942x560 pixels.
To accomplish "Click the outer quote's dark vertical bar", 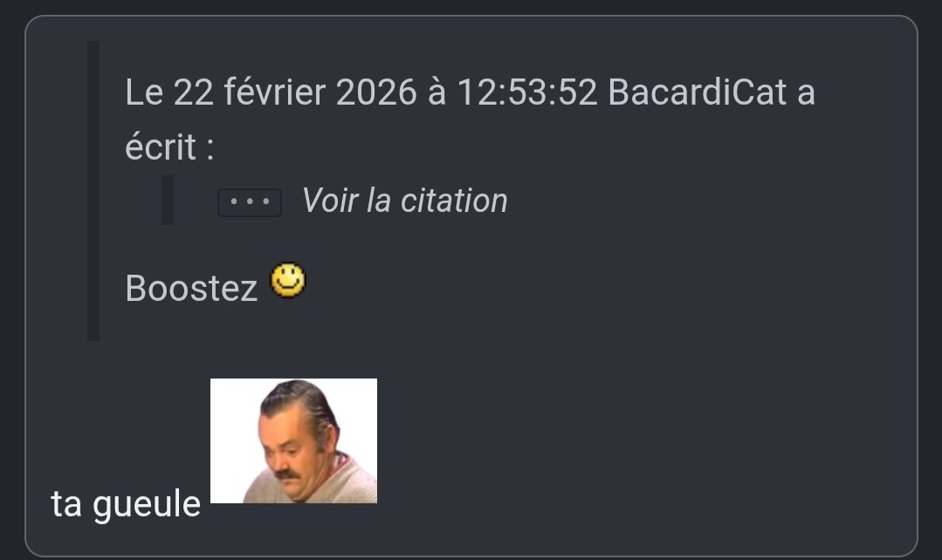I will 93,190.
